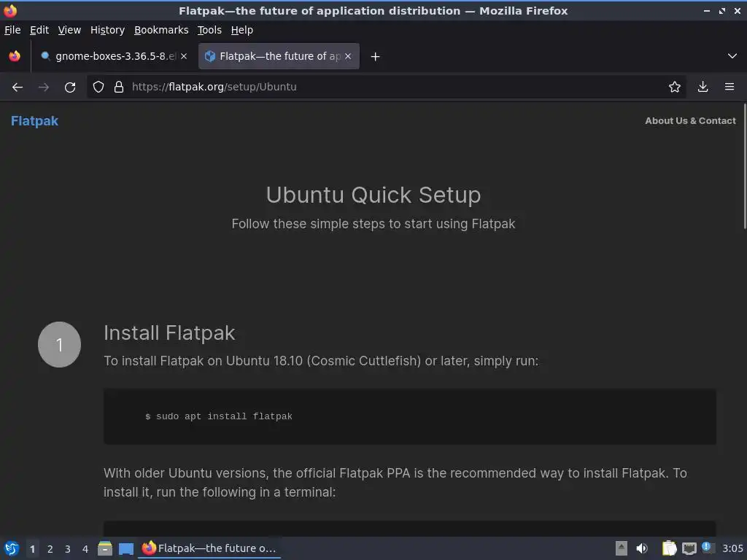The width and height of the screenshot is (747, 560).
Task: Bookmark this page with the star icon
Action: click(x=674, y=87)
